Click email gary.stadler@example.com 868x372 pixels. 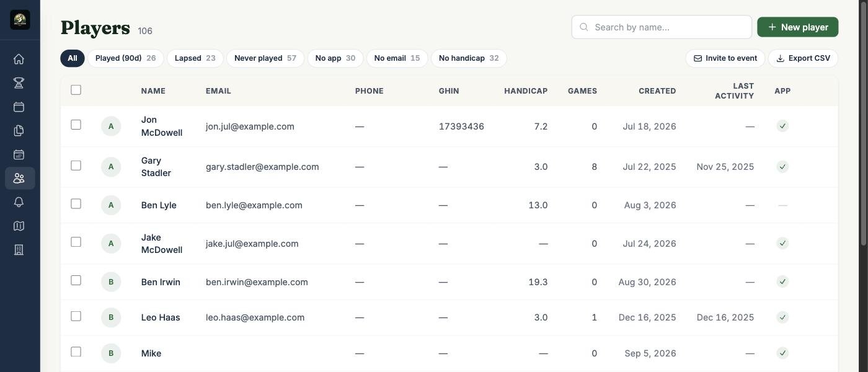pyautogui.click(x=262, y=167)
